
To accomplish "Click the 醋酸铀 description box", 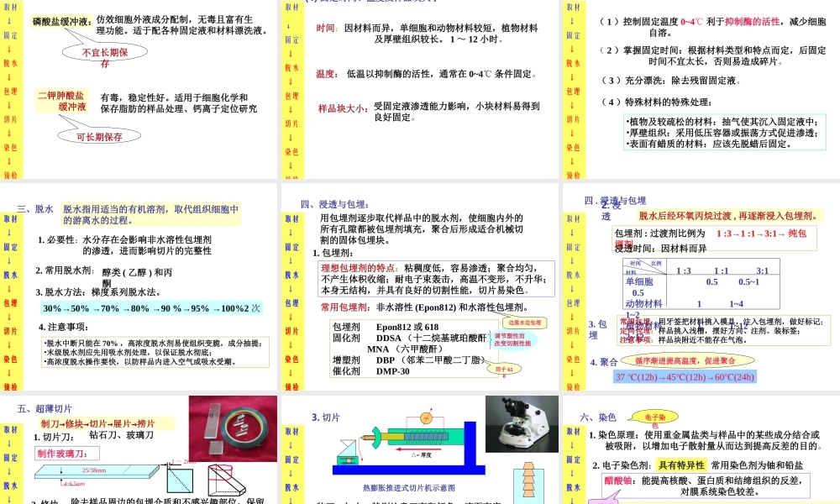I will tap(706, 486).
